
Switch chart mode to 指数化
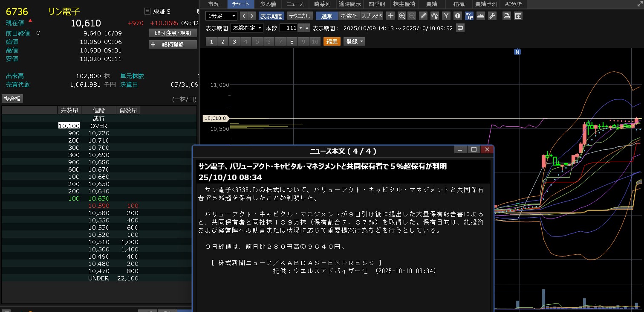(349, 16)
